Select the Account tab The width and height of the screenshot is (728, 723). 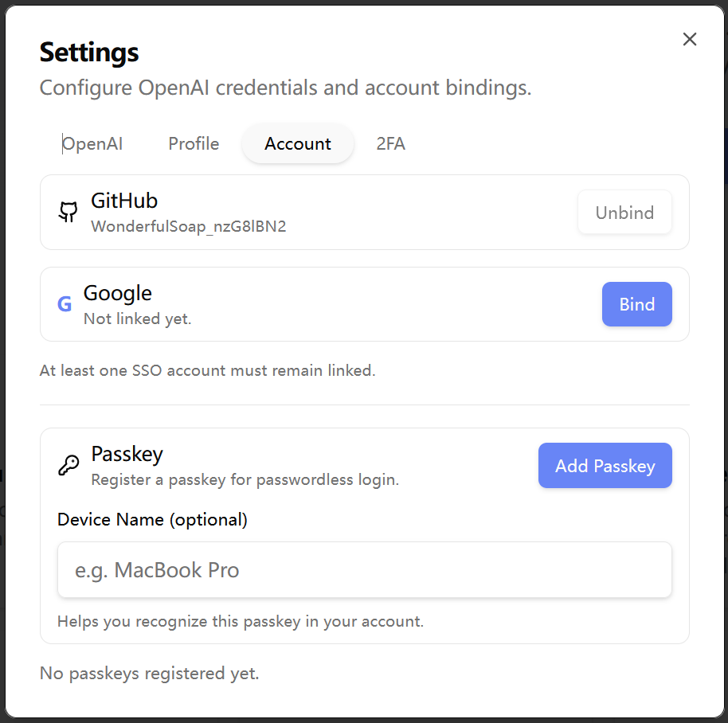[x=298, y=144]
